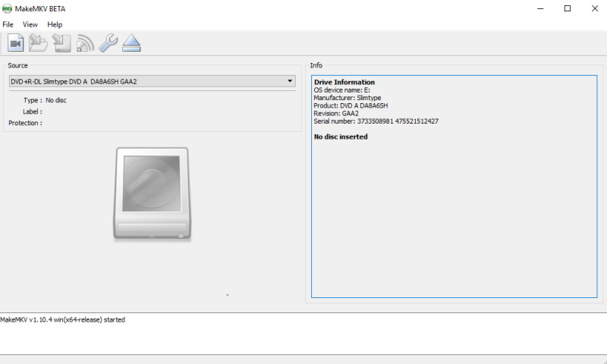Screen dimensions: 607x364
Task: Expand the Source drive dropdown
Action: 153,81
